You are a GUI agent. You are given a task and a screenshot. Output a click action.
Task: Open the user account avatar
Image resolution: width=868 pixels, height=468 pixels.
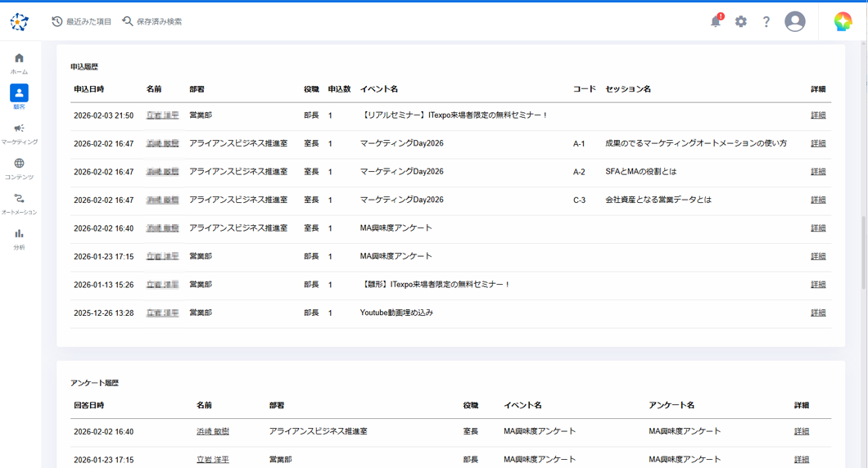[x=795, y=21]
